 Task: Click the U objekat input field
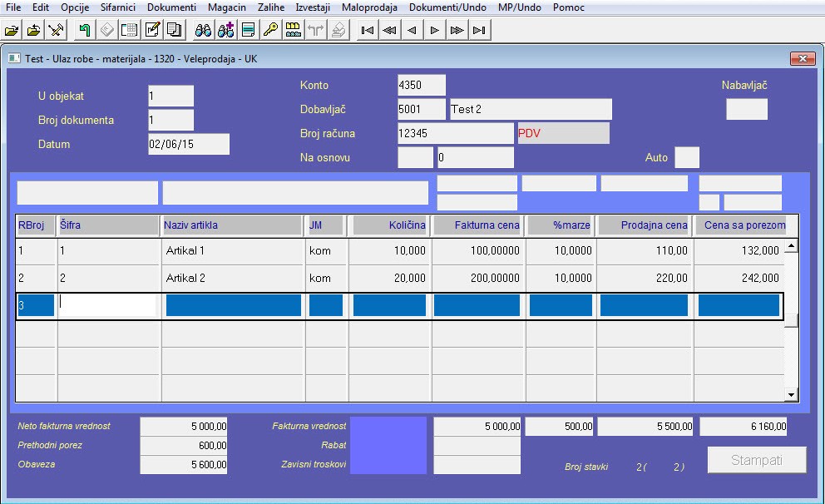(x=171, y=96)
